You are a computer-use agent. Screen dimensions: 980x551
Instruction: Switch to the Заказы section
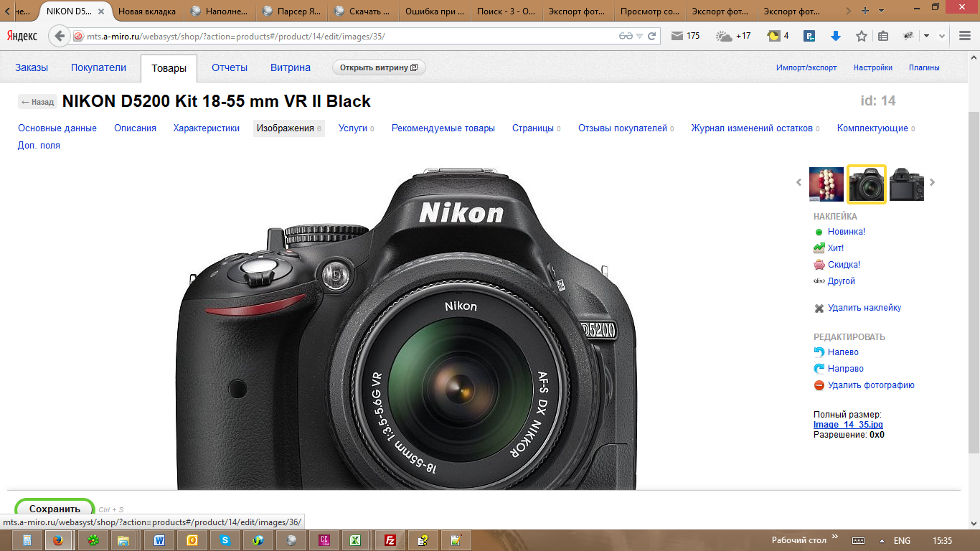[32, 67]
